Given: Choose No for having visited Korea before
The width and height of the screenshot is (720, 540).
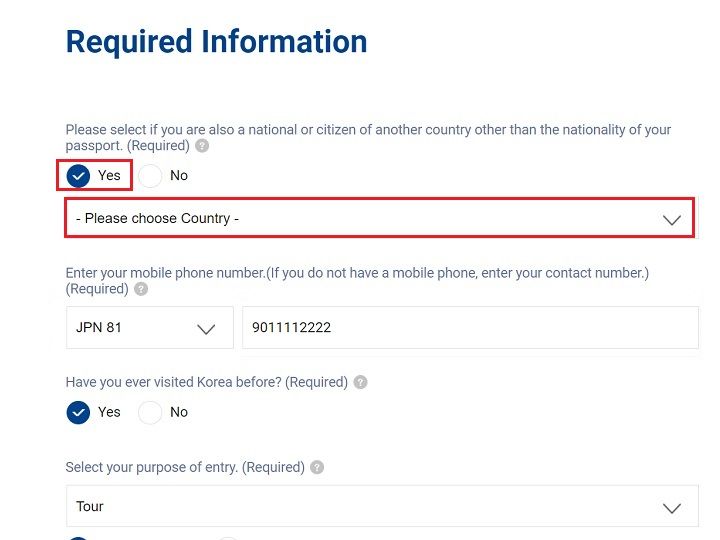Looking at the screenshot, I should pos(150,412).
